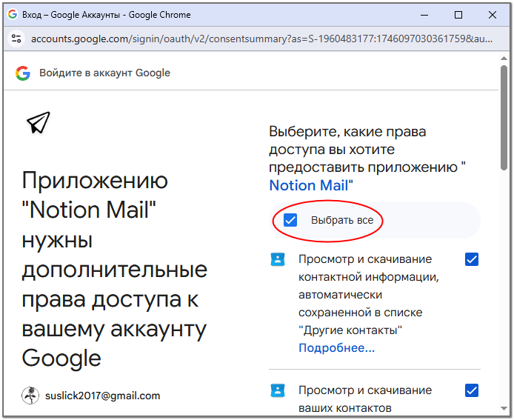Click contacts icon beside "ваших контактов" permission
Viewport: 514px width, 420px height.
[278, 390]
